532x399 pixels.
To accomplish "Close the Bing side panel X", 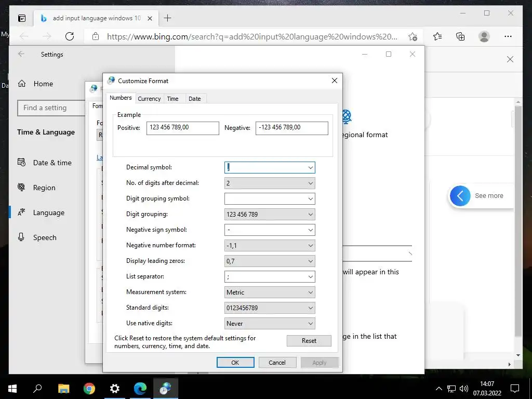I will tap(510, 59).
